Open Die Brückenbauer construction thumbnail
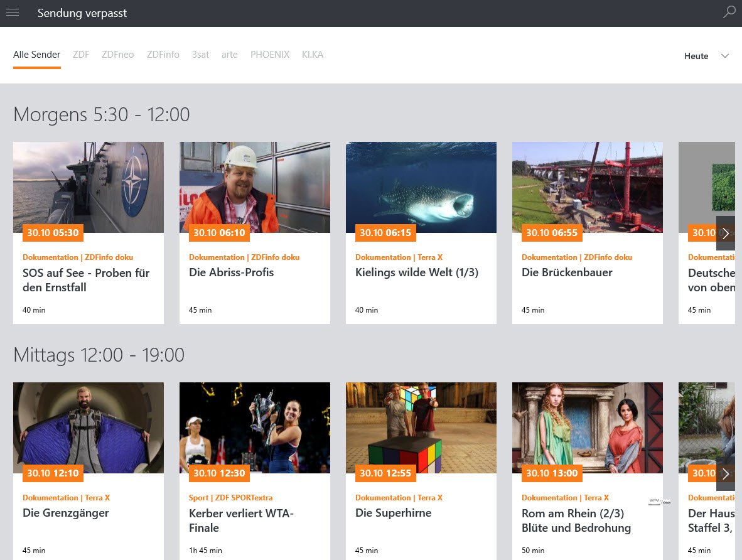742x560 pixels. (587, 187)
